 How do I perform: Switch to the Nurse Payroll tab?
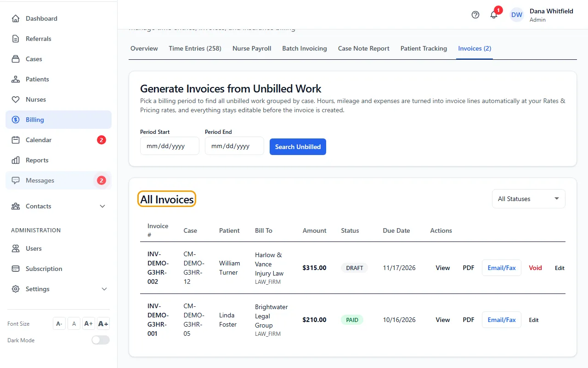point(252,48)
